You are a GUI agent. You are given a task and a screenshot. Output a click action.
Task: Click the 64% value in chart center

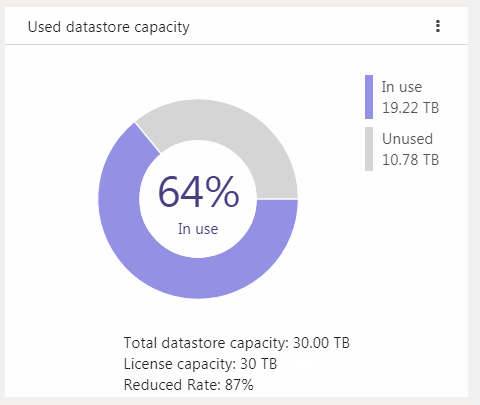[x=198, y=192]
